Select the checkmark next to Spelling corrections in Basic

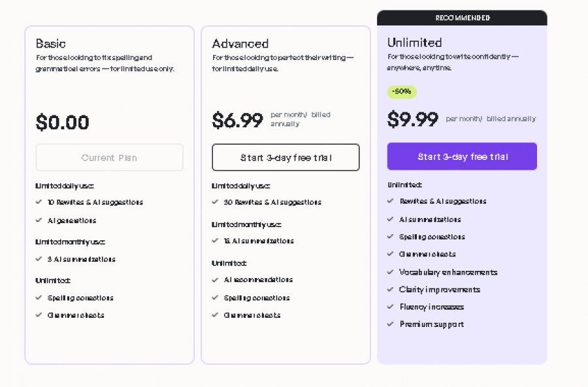coord(39,298)
